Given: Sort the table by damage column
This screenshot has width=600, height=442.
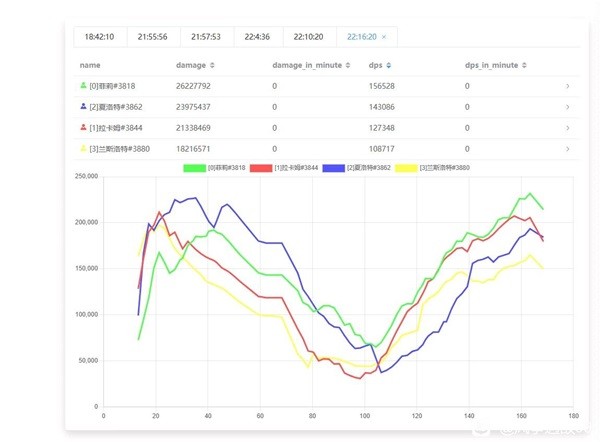Looking at the screenshot, I should click(x=212, y=65).
